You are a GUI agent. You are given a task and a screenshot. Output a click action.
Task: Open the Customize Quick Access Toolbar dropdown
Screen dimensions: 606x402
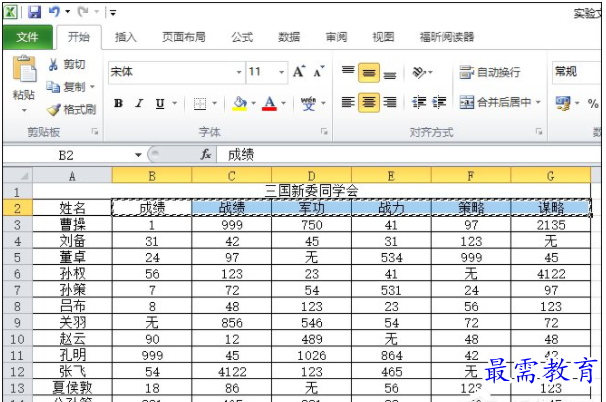pos(113,13)
